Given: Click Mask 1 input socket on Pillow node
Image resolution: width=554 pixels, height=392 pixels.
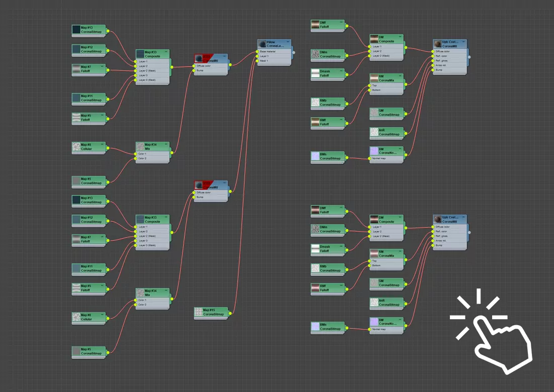Looking at the screenshot, I should point(257,61).
